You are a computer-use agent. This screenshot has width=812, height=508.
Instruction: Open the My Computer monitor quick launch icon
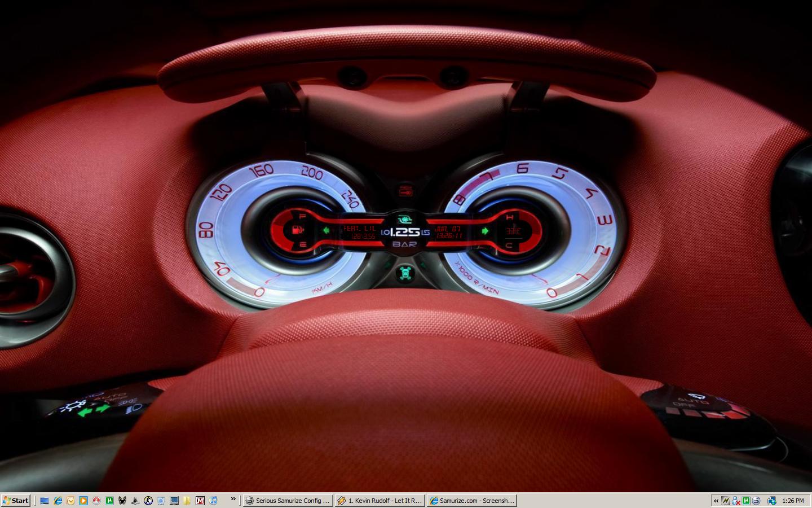coord(174,500)
